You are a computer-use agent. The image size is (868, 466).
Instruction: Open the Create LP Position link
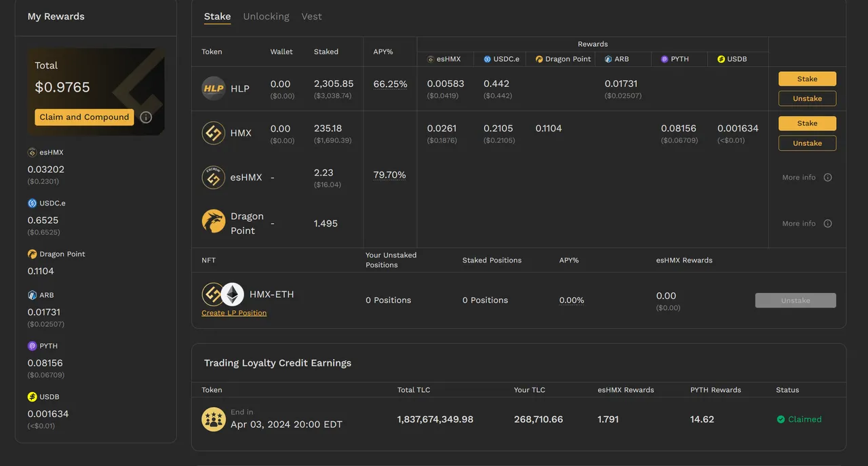tap(234, 313)
